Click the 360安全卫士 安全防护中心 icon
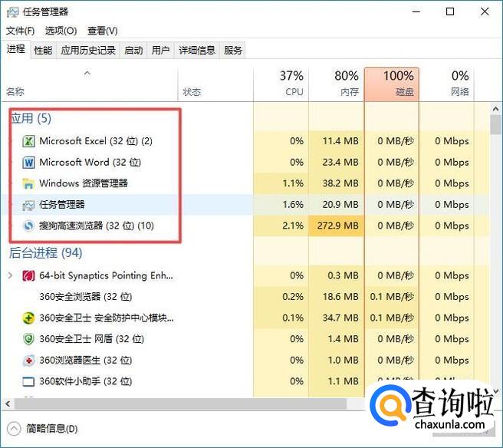503x448 pixels. [28, 318]
